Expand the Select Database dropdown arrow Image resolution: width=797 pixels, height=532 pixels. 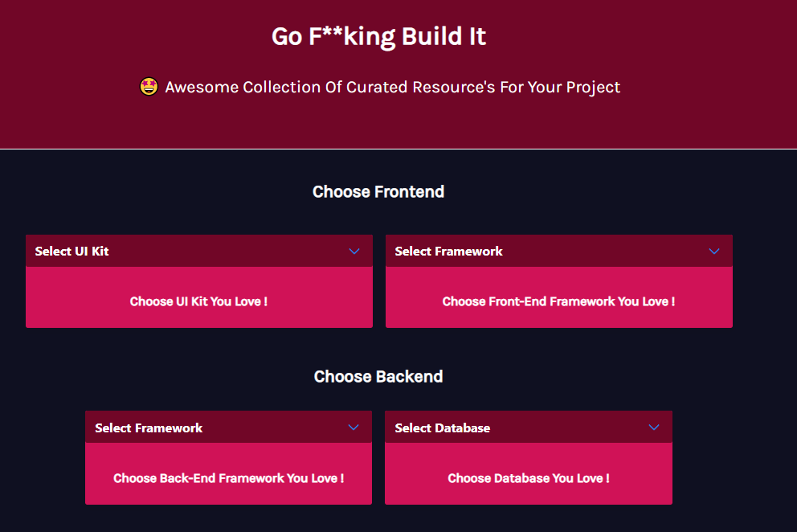coord(653,427)
